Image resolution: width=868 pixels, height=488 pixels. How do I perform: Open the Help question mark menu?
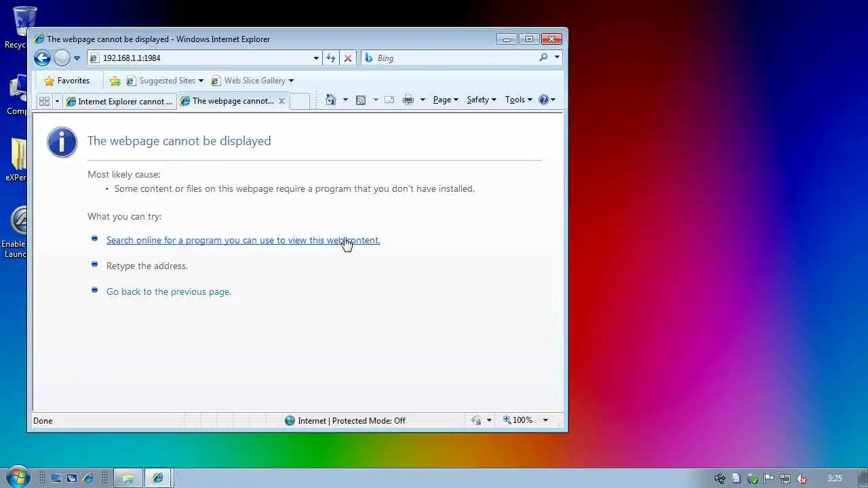(x=547, y=100)
